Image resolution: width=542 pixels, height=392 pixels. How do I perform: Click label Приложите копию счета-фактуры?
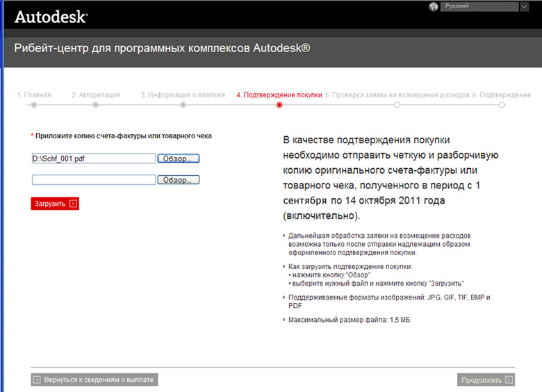click(124, 136)
